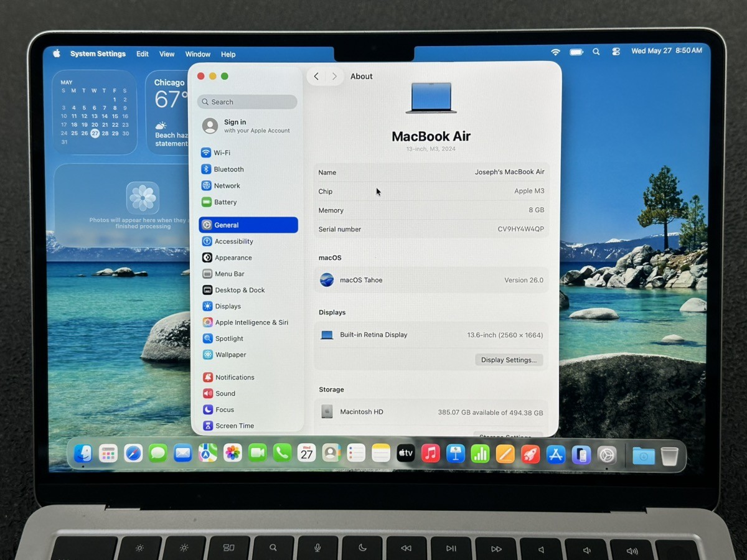Open the Window menu
Image resolution: width=747 pixels, height=560 pixels.
[x=198, y=54]
